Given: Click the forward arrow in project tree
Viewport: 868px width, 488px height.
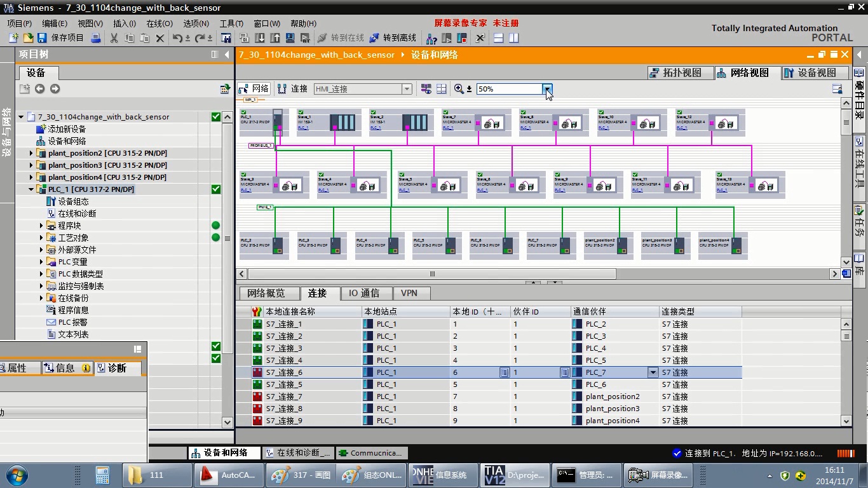Looking at the screenshot, I should (55, 89).
